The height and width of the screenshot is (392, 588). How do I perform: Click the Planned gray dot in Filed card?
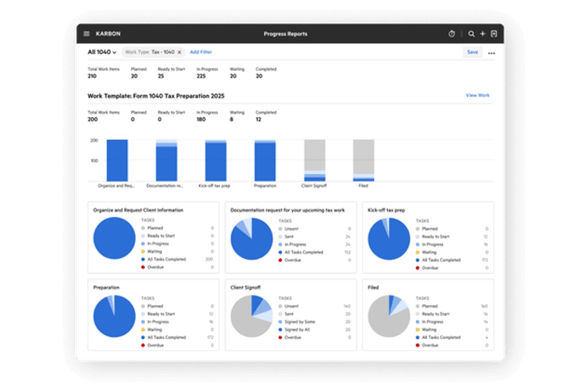(x=418, y=306)
